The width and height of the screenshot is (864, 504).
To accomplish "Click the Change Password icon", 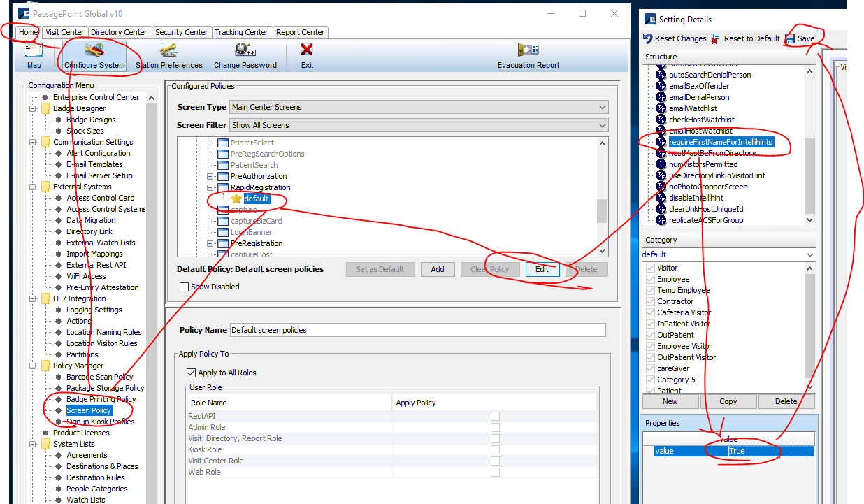I will (245, 50).
